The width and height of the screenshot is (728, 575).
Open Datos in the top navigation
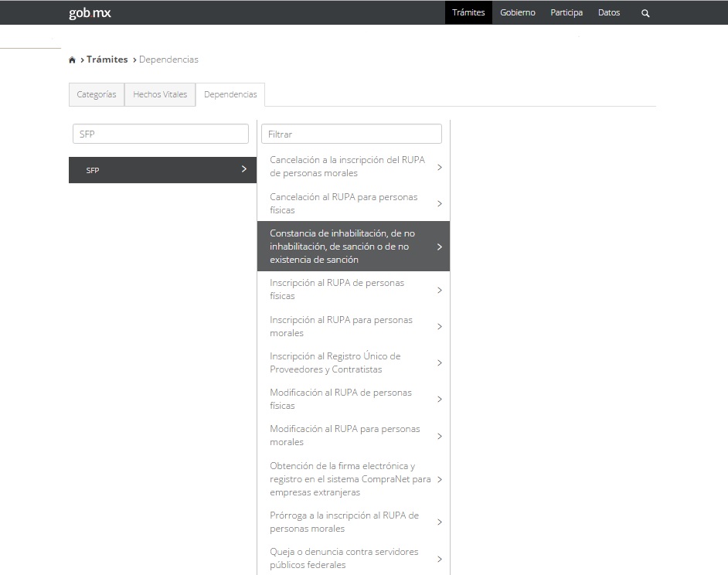(x=609, y=12)
